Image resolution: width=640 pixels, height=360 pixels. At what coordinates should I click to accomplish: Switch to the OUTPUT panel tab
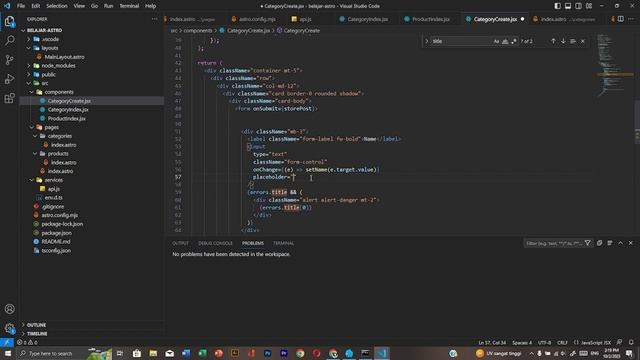[180, 243]
